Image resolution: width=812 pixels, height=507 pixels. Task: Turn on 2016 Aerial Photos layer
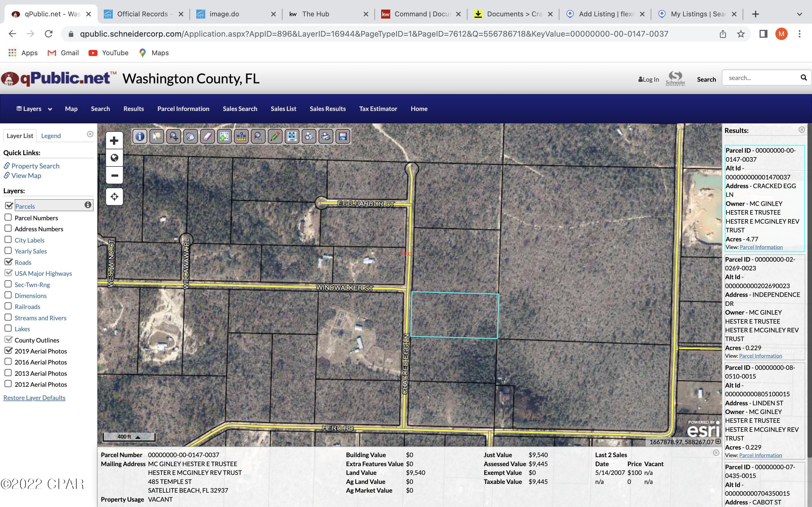point(8,362)
